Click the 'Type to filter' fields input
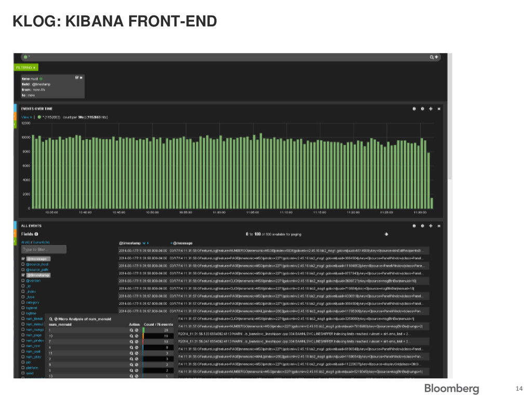Viewport: 532px width, 399px height. point(44,250)
